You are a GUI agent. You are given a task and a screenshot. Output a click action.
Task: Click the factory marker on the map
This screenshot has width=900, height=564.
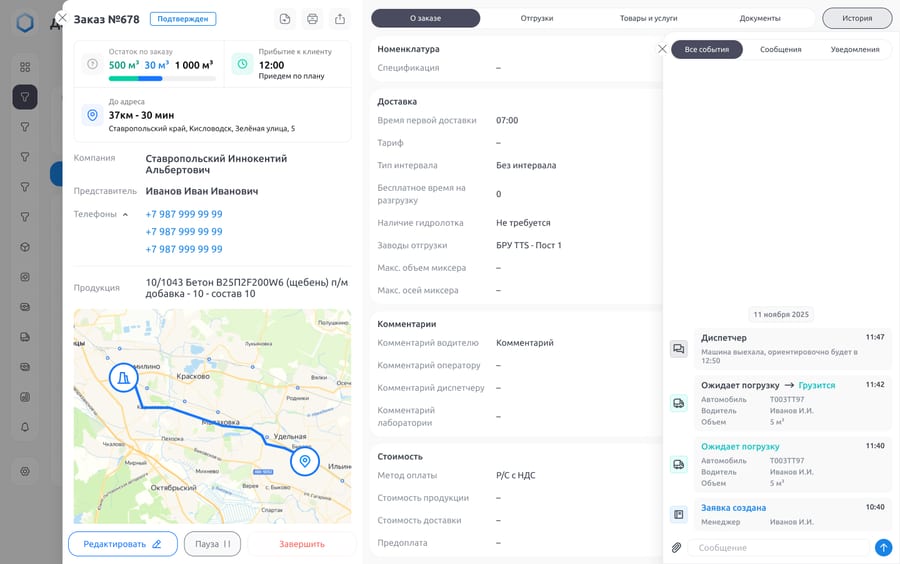pyautogui.click(x=123, y=378)
